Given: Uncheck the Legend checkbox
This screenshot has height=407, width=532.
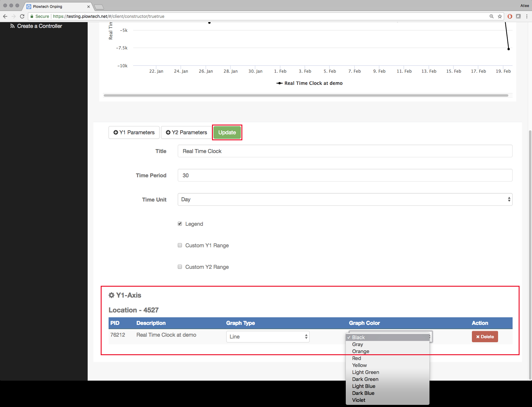Looking at the screenshot, I should pyautogui.click(x=180, y=224).
